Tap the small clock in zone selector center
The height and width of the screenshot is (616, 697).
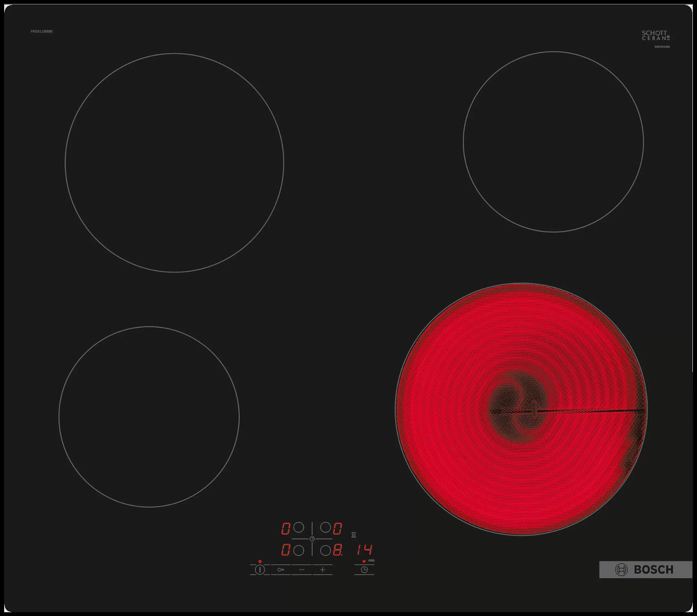point(312,539)
